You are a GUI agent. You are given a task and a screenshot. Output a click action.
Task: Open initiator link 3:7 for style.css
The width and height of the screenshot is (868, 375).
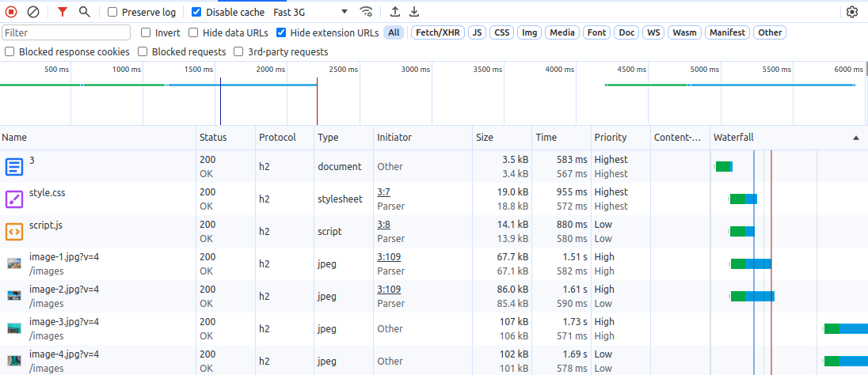[x=383, y=192]
